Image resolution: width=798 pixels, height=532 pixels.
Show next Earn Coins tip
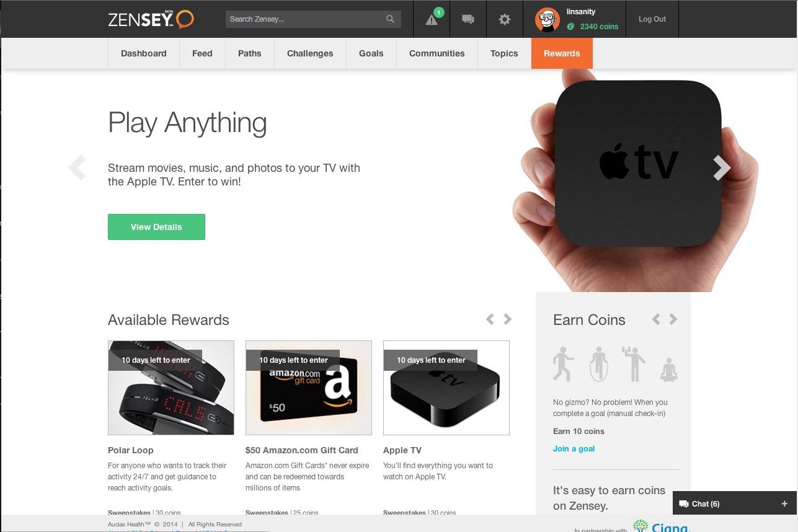pyautogui.click(x=673, y=319)
